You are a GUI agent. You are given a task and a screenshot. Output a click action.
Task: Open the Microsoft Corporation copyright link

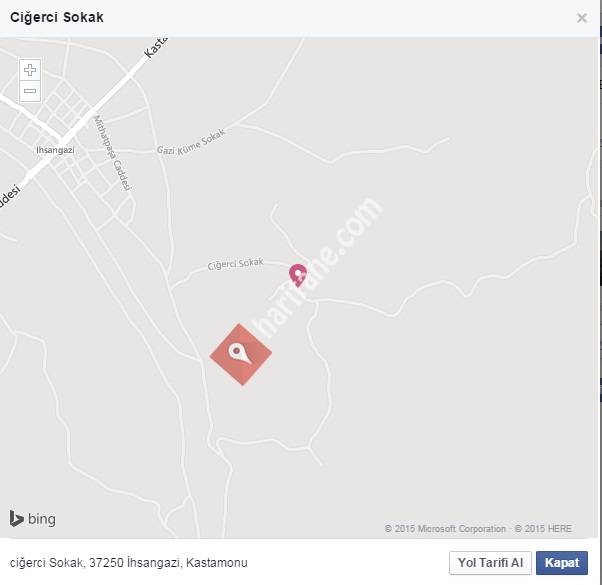coord(445,528)
